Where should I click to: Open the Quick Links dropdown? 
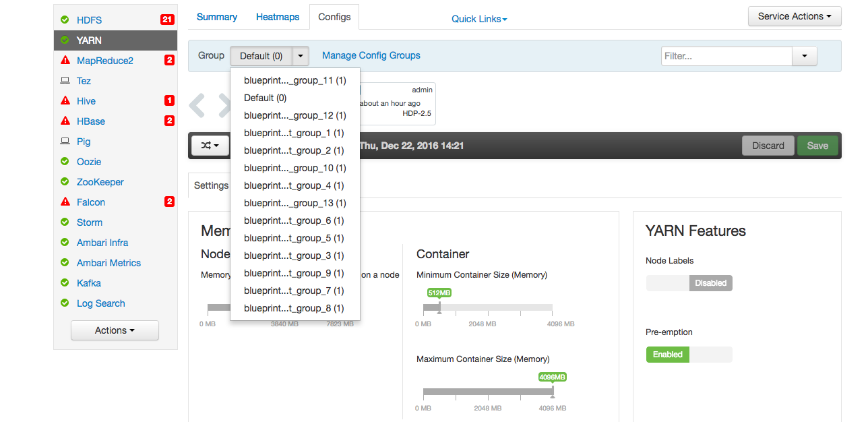[x=478, y=18]
